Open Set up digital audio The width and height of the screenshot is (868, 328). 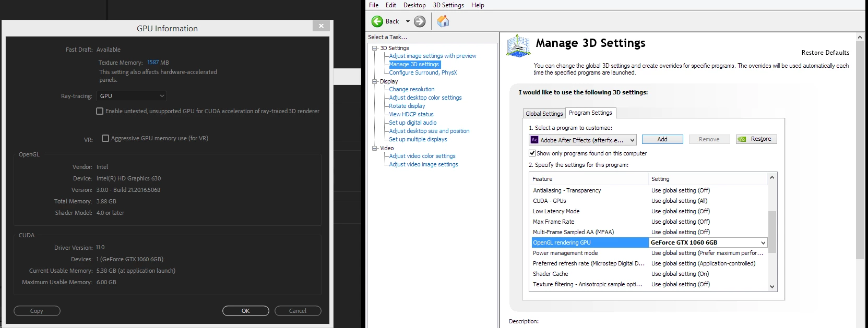click(412, 123)
